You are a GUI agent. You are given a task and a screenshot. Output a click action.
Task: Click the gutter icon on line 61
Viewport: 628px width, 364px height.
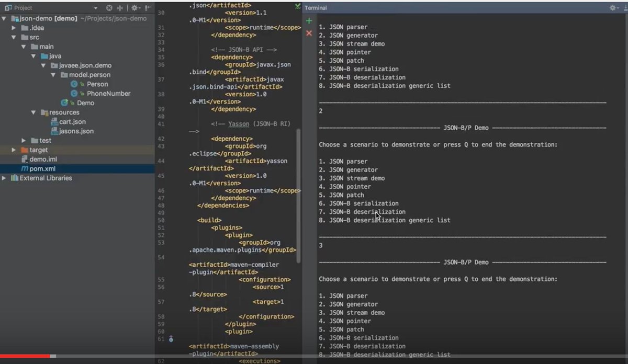click(171, 339)
